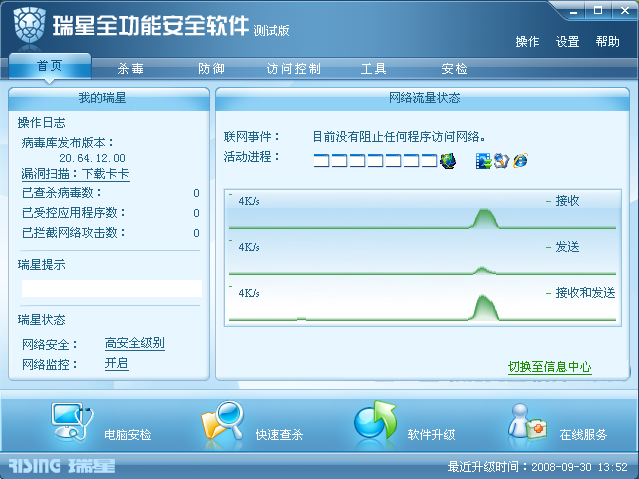This screenshot has width=639, height=479.
Task: Click the 接收和发送 combined traffic graph
Action: point(422,304)
